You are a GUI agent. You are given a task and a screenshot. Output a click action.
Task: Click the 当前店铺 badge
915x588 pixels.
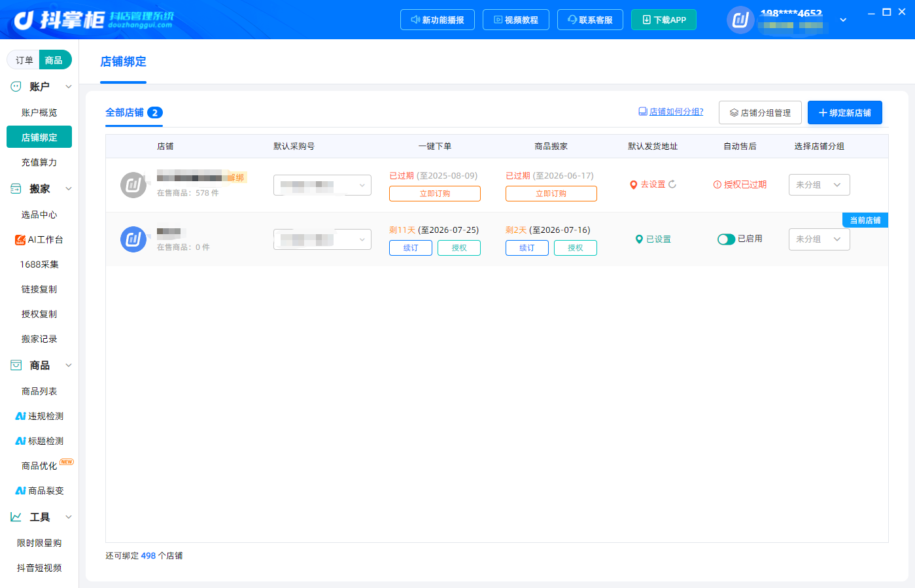tap(865, 220)
